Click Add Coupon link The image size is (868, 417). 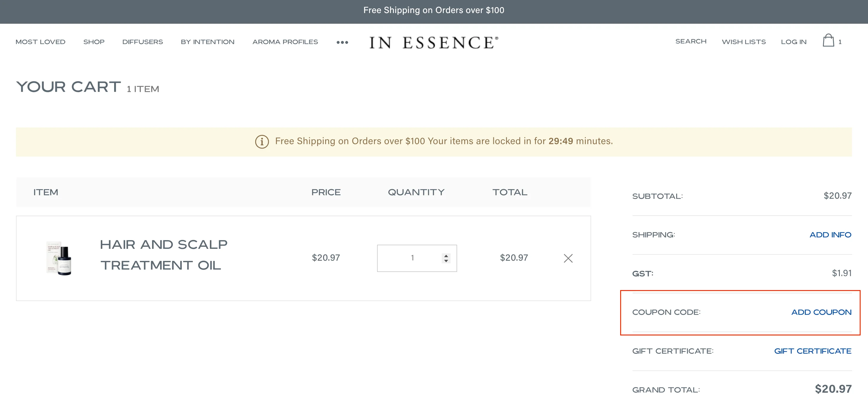tap(821, 312)
